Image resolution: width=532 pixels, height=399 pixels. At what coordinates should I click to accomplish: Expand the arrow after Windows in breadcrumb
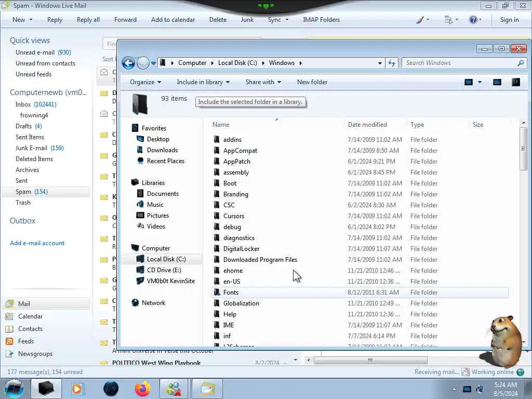pos(301,63)
